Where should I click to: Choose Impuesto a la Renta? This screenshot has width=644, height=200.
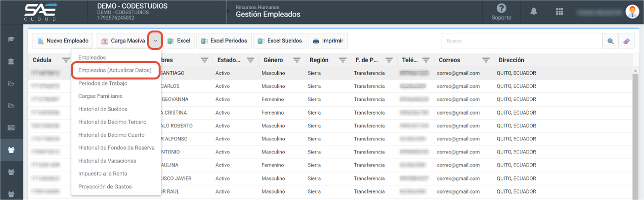pos(115,174)
